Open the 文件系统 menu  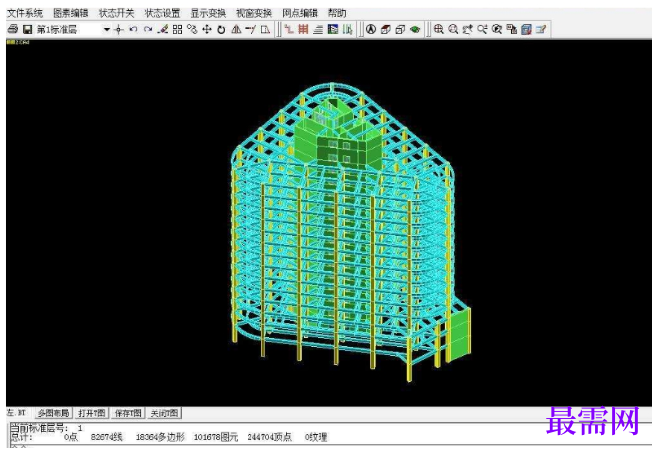[x=25, y=13]
